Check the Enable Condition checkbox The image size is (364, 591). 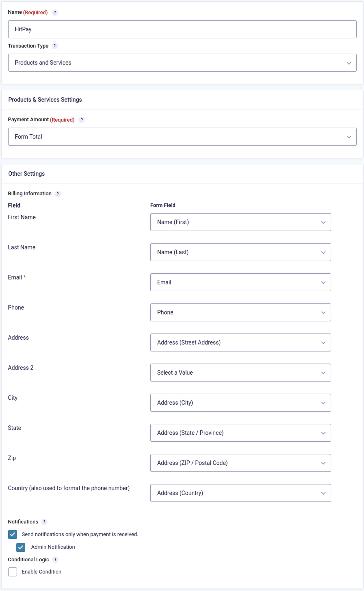13,572
